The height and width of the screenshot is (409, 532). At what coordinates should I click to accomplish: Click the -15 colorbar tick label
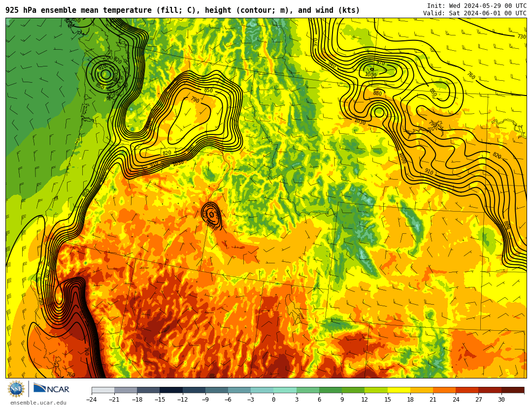tap(160, 400)
